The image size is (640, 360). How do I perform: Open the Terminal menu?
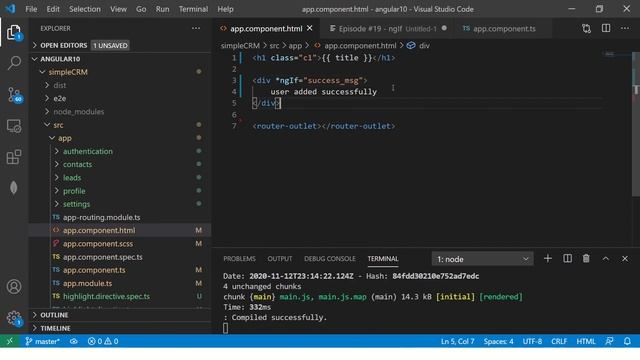[193, 9]
